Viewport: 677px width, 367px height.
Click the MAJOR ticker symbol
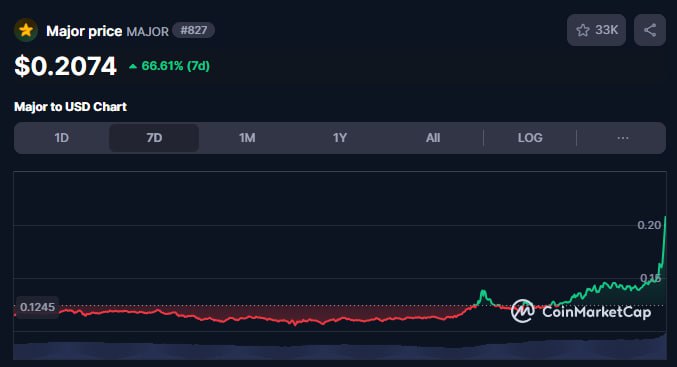(x=147, y=32)
